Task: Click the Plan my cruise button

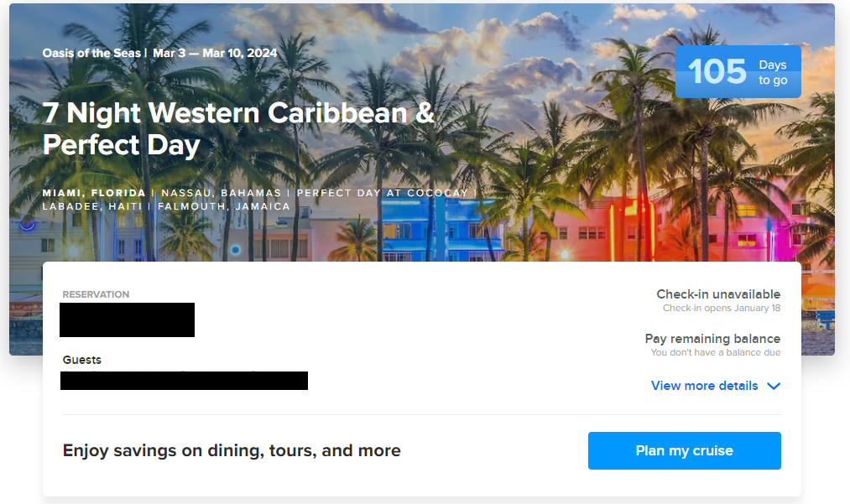Action: [x=684, y=450]
